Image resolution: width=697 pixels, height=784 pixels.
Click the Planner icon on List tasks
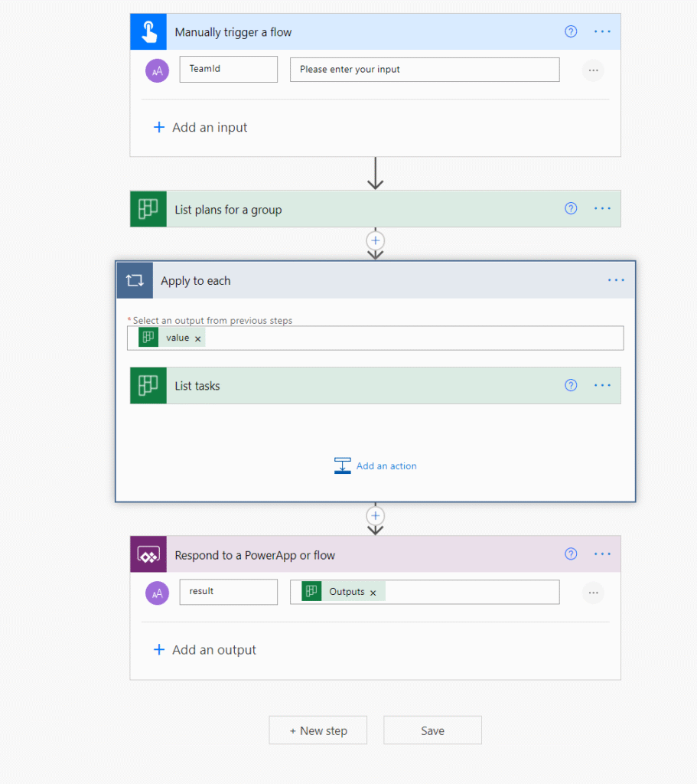pos(148,386)
